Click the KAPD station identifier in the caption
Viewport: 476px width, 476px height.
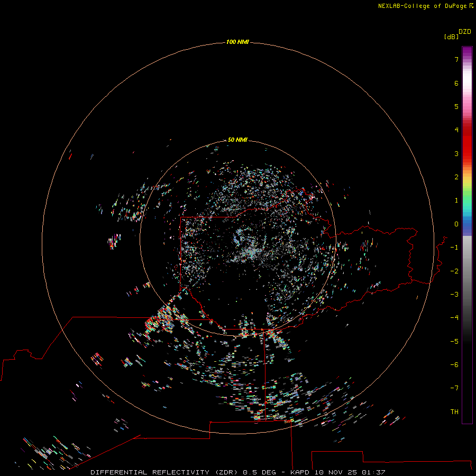click(300, 472)
